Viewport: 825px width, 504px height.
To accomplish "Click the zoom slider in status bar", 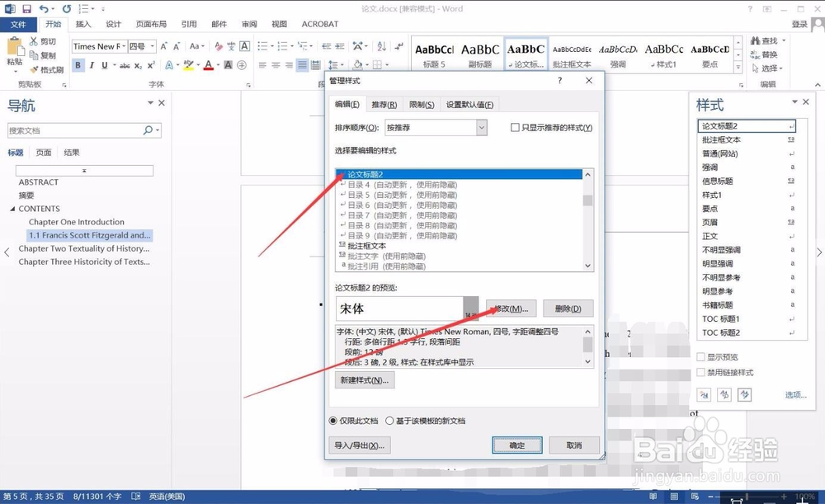I will (747, 497).
